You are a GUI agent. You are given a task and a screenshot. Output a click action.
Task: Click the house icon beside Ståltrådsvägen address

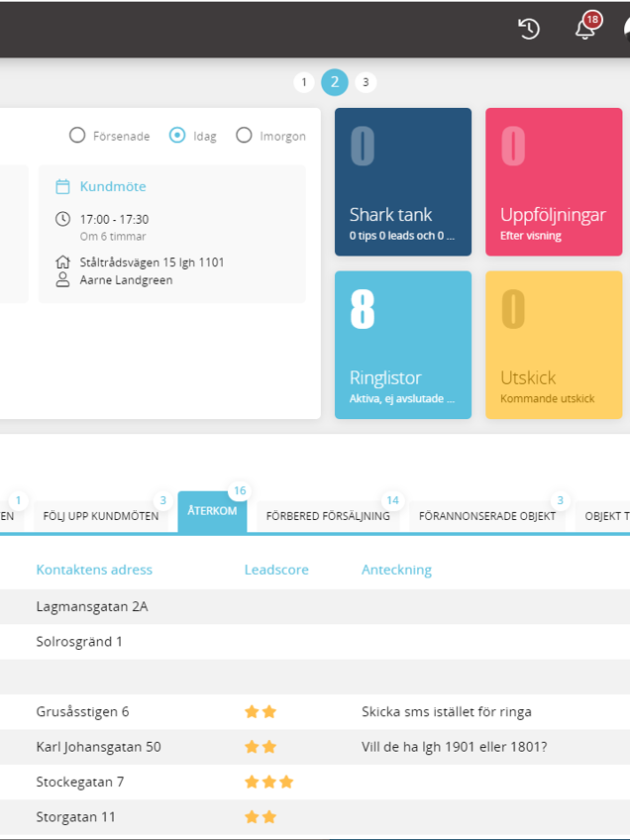[62, 262]
